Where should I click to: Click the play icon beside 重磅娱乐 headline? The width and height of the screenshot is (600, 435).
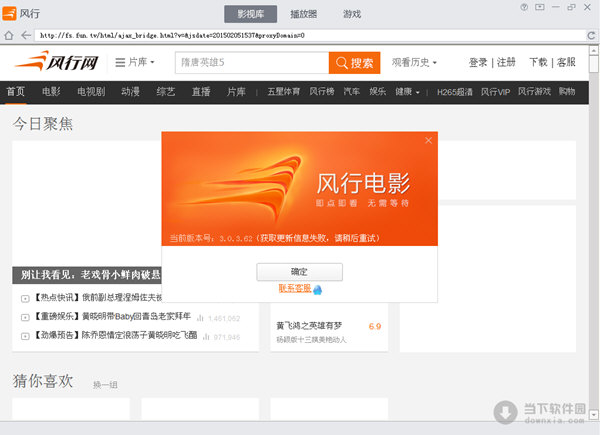[x=25, y=317]
